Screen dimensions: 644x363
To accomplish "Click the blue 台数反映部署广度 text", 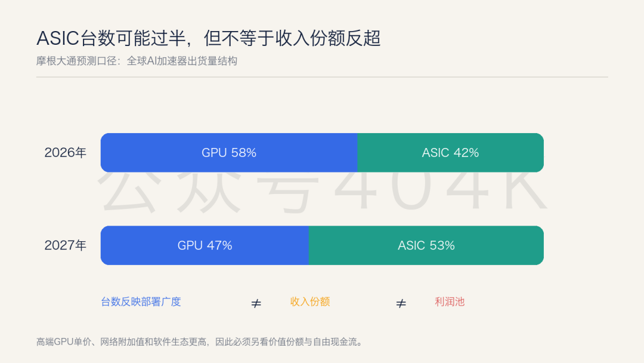I will [x=141, y=302].
